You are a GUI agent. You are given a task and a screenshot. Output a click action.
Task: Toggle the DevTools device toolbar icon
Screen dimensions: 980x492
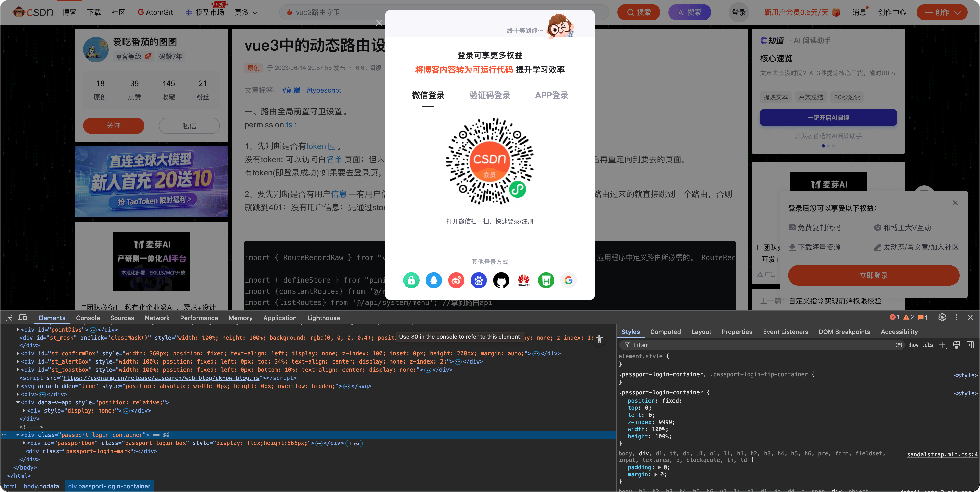(23, 318)
